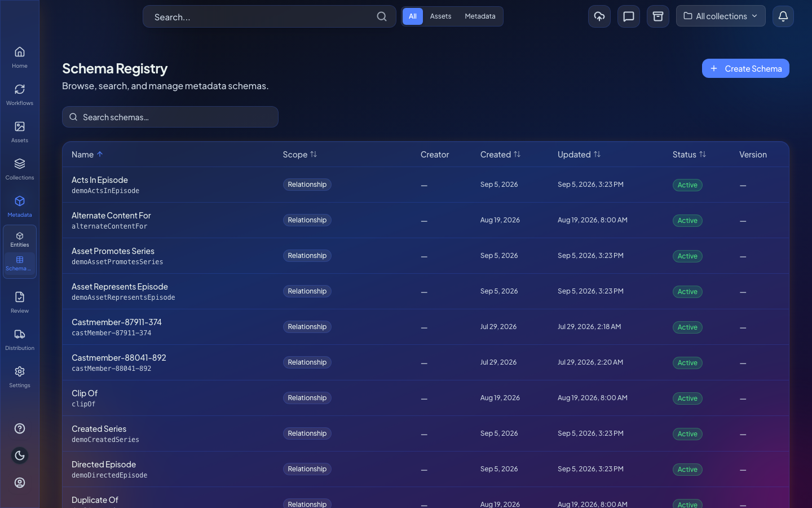Sort the table by Scope

pyautogui.click(x=300, y=155)
